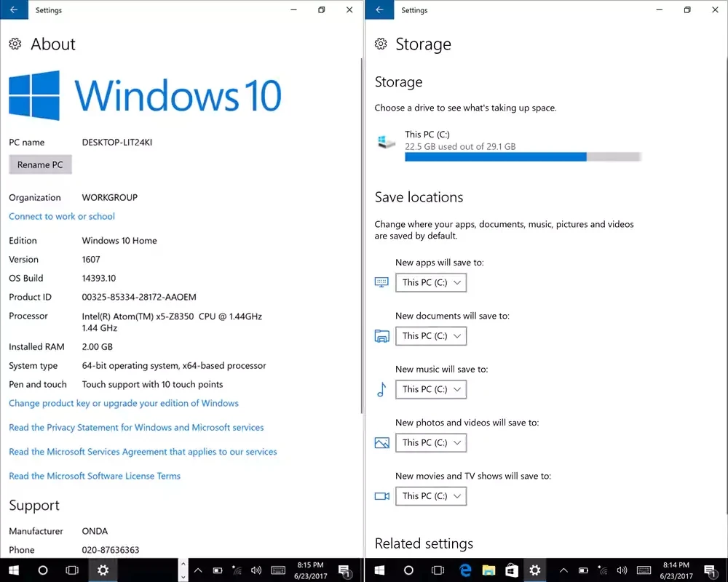The width and height of the screenshot is (728, 582).
Task: Click the computer icon next to New apps
Action: [x=381, y=282]
